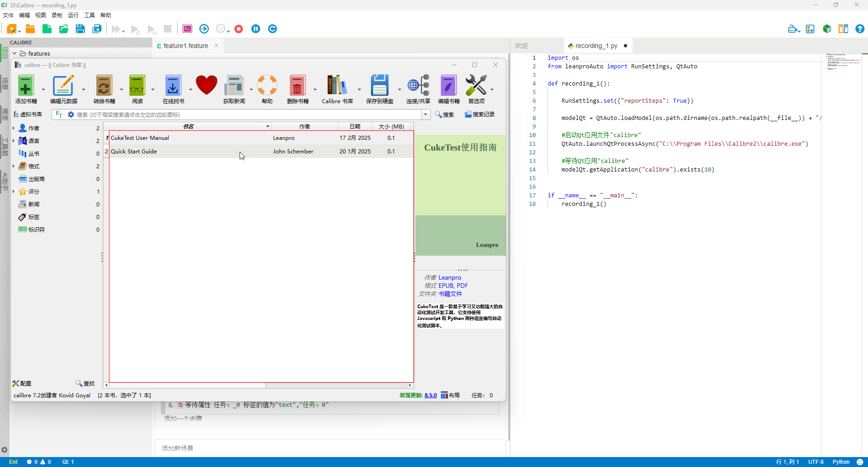This screenshot has height=467, width=868.
Task: Click the 查找 find button under tag browser
Action: click(85, 383)
